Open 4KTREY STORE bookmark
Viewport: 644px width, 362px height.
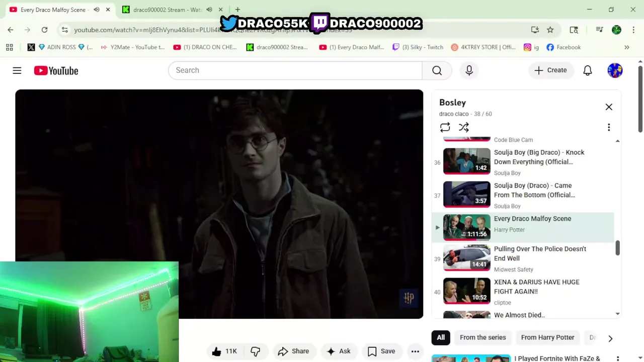(x=483, y=47)
